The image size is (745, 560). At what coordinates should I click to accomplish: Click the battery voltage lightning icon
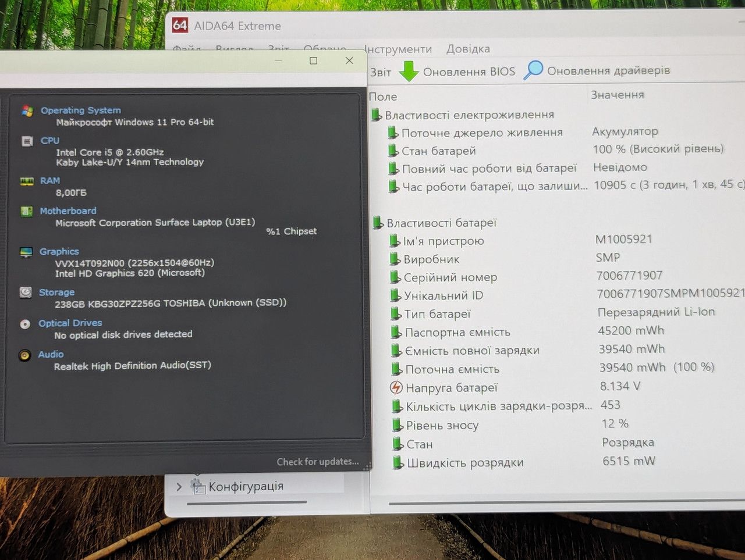(x=396, y=387)
